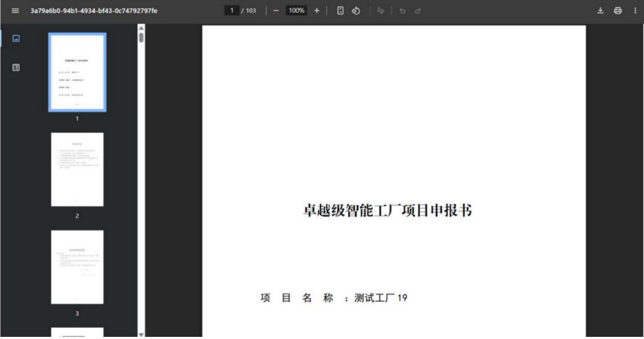Click the label 项目名称

tap(297, 298)
